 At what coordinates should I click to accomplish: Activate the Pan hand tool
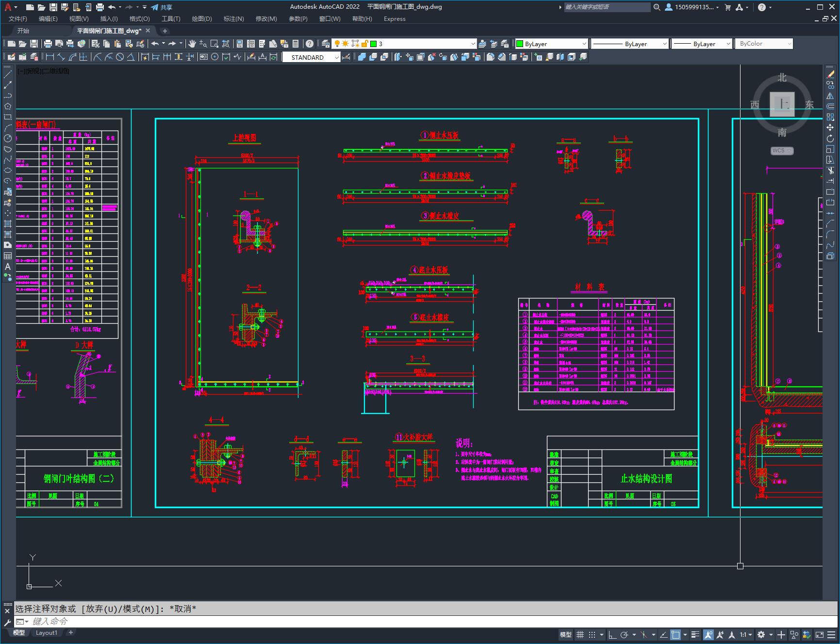[192, 44]
